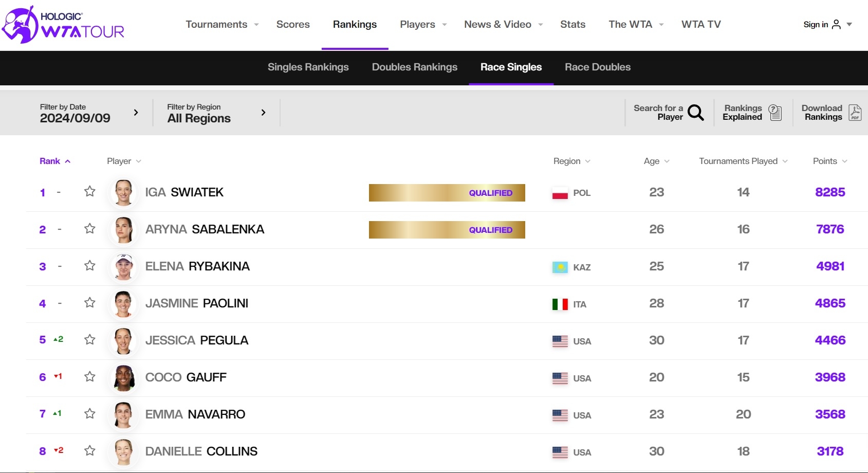
Task: Click the USA flag in Emma Navarro's row
Action: click(x=560, y=415)
